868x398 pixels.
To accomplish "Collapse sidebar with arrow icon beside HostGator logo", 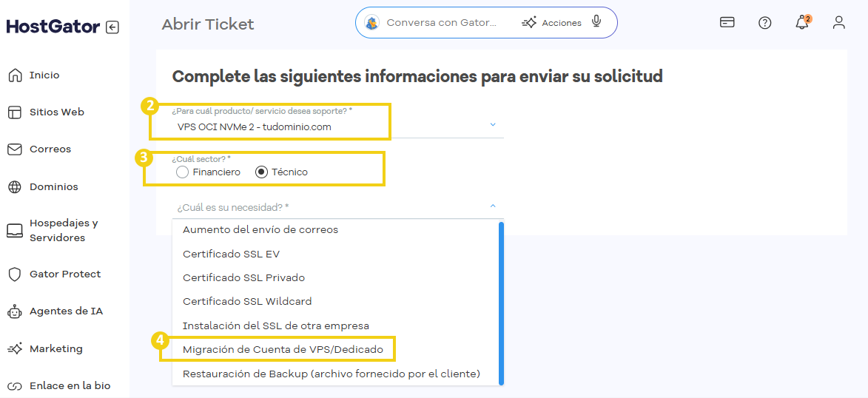I will coord(112,27).
